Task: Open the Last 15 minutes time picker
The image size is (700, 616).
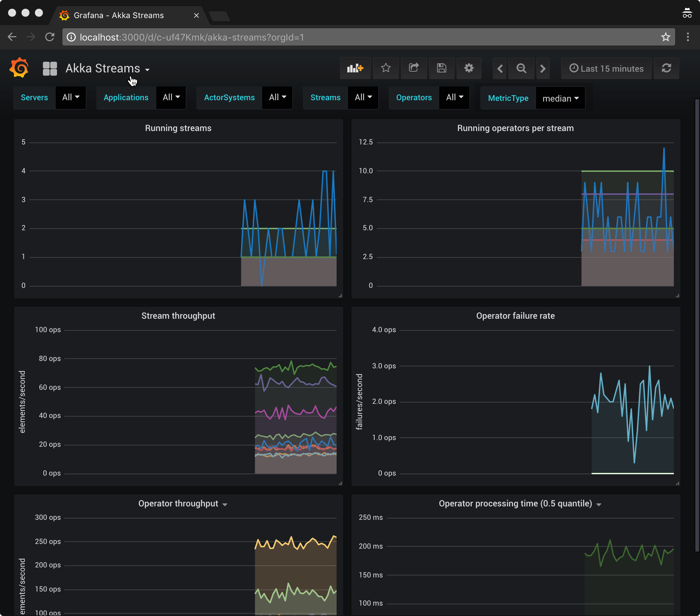Action: point(606,68)
